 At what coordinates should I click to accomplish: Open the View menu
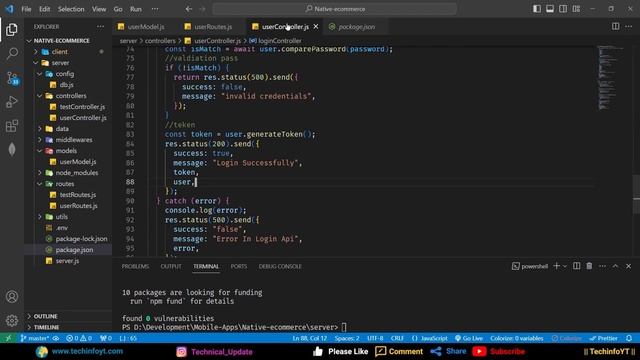coord(99,9)
